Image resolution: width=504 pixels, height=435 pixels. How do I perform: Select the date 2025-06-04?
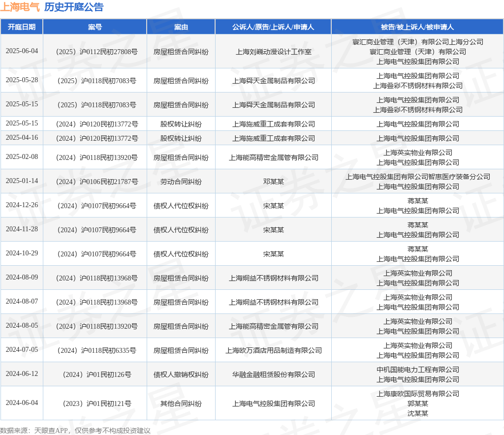point(22,51)
